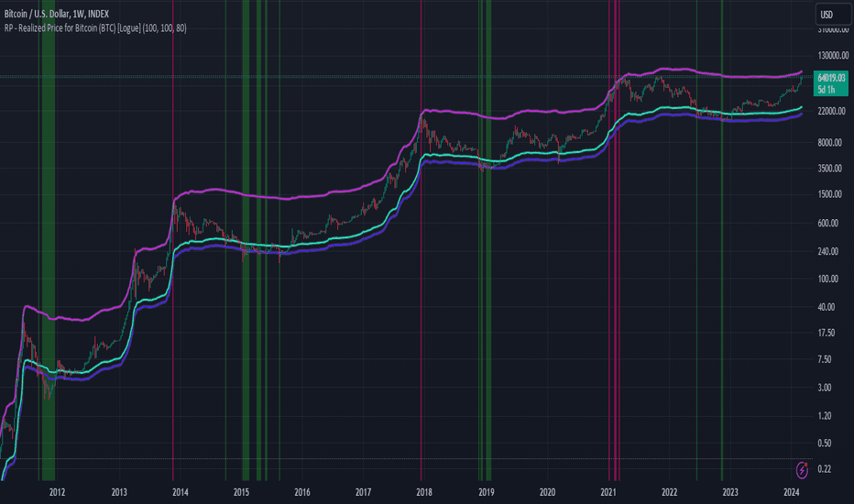Click the 2020 label on time axis

tap(547, 493)
